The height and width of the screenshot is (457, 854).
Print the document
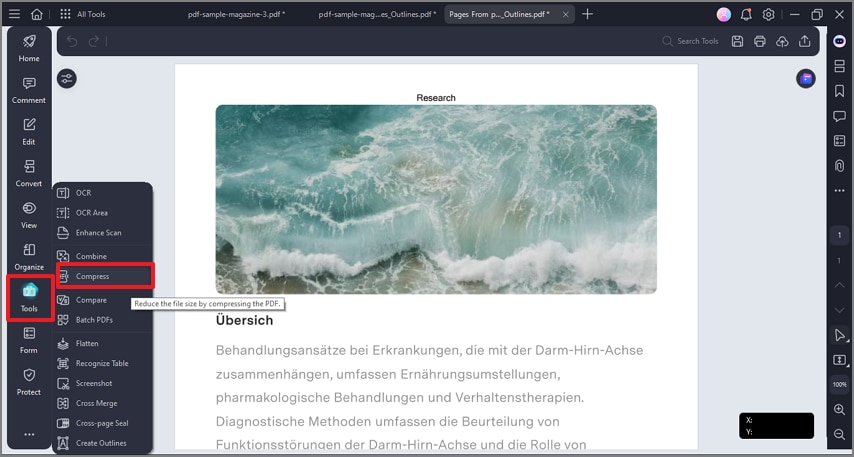(x=760, y=41)
